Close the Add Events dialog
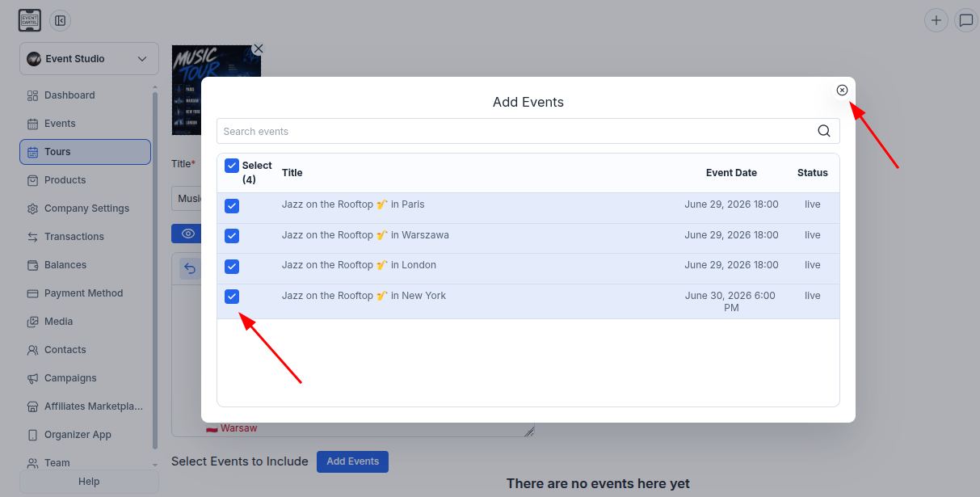The image size is (980, 497). pos(842,90)
